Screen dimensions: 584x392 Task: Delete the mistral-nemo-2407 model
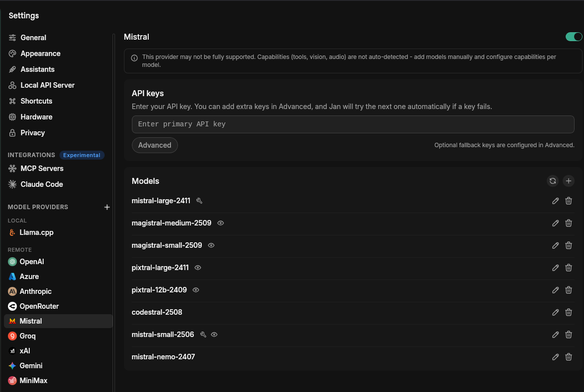568,357
